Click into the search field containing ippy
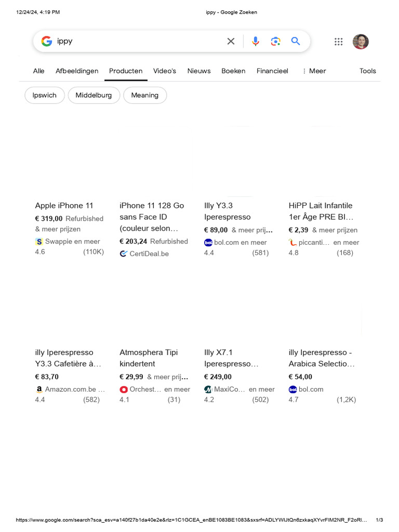The width and height of the screenshot is (399, 532). (139, 42)
